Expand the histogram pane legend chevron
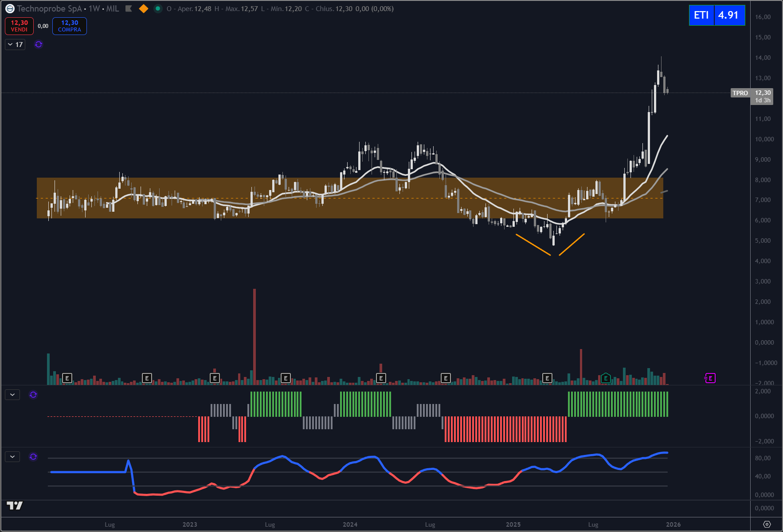The image size is (783, 532). pos(12,395)
